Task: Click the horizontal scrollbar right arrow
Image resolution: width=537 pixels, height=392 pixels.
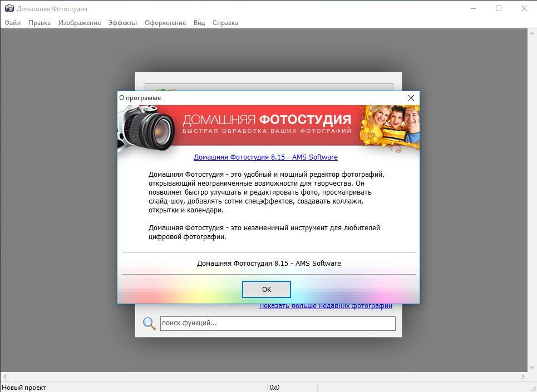Action: [x=523, y=376]
